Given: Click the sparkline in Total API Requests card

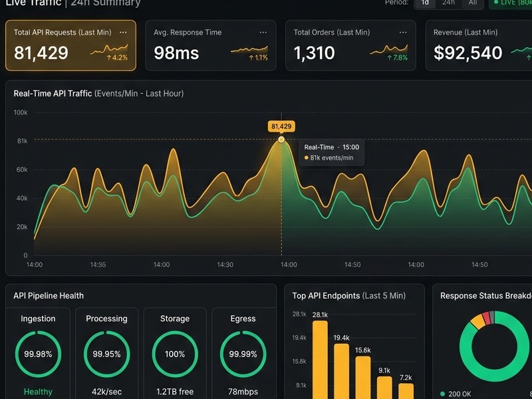Looking at the screenshot, I should tap(109, 49).
